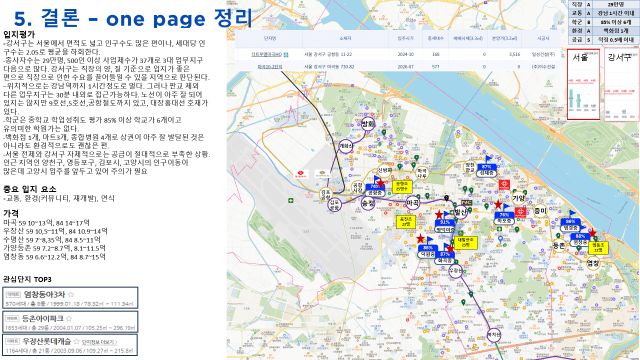Screen dimensions: 640x360
Task: Click the 개화산 station circle on map
Action: [346, 146]
